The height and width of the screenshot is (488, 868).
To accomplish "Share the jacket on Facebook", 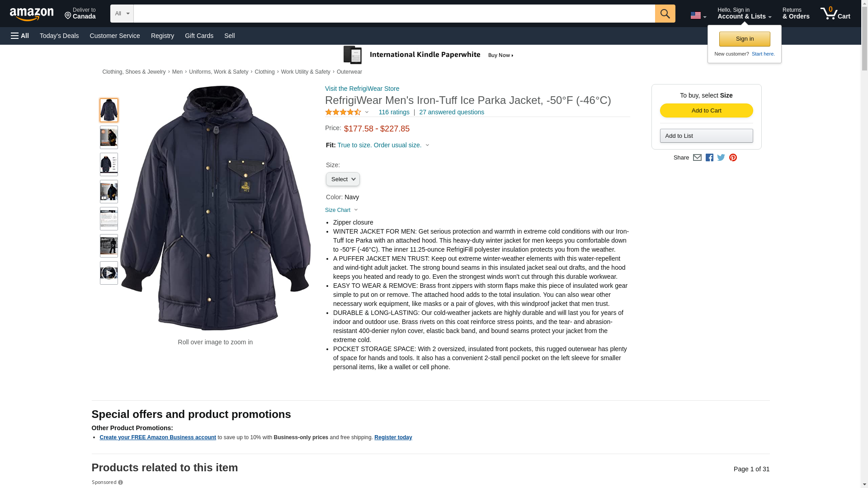I will (x=709, y=158).
